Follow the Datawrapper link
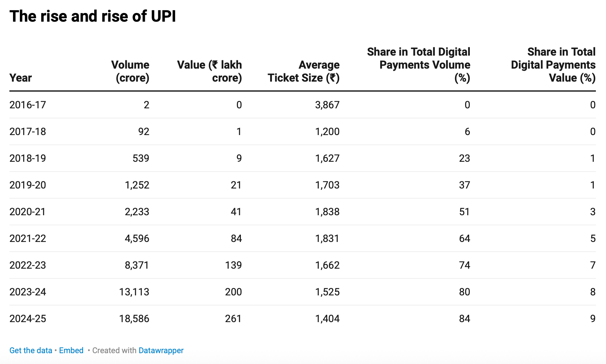Image resolution: width=606 pixels, height=364 pixels. pyautogui.click(x=161, y=350)
